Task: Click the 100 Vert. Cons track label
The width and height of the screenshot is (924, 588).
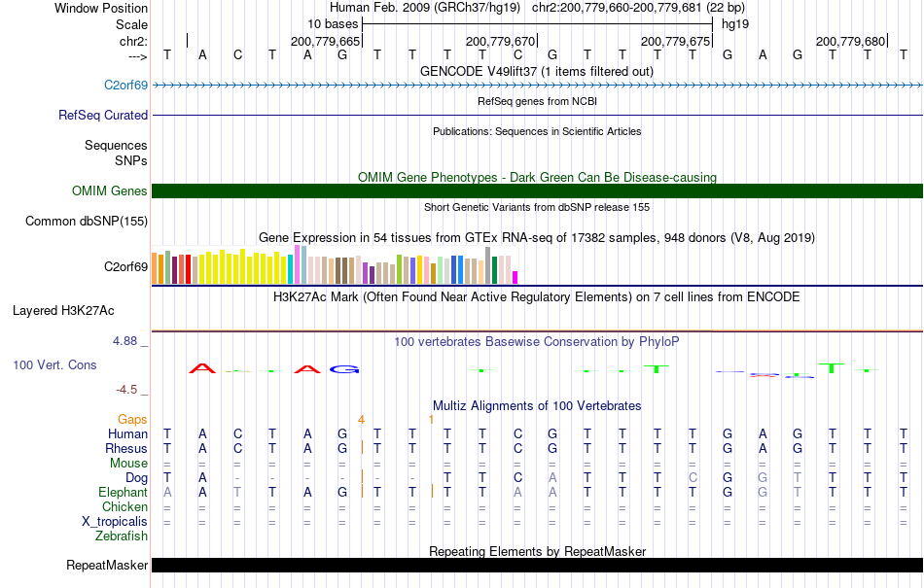Action: (x=54, y=365)
